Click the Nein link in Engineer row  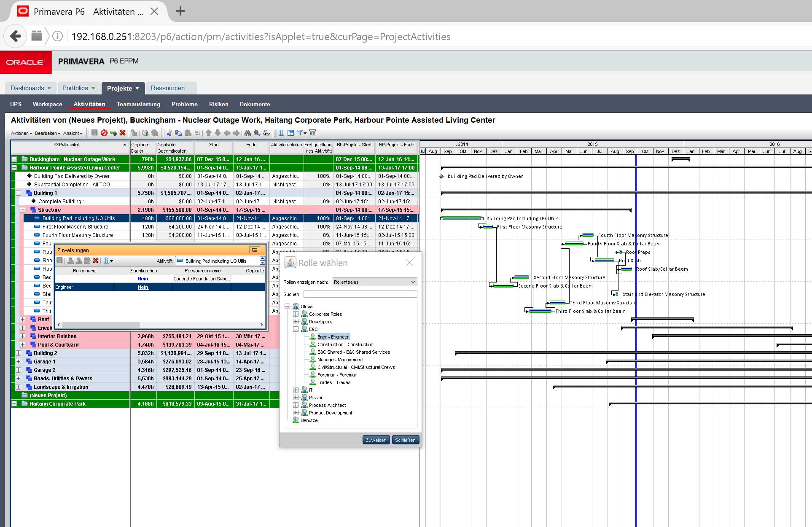pos(143,287)
